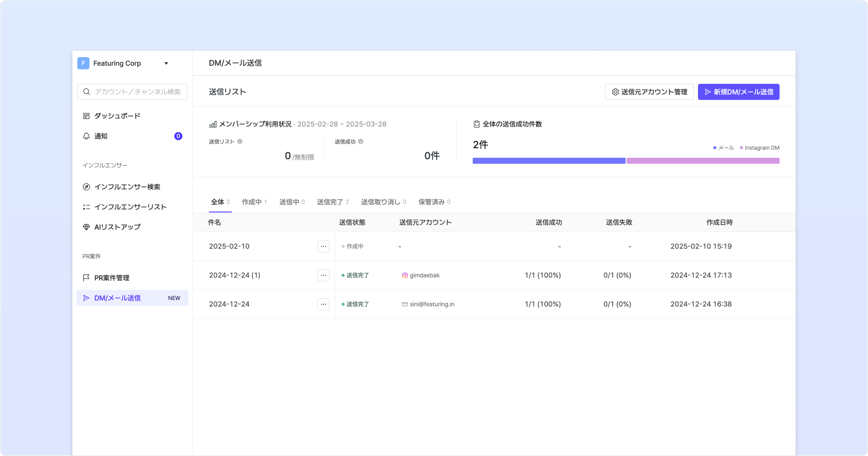868x456 pixels.
Task: Click the info icon next to 送信リスト
Action: (x=240, y=142)
